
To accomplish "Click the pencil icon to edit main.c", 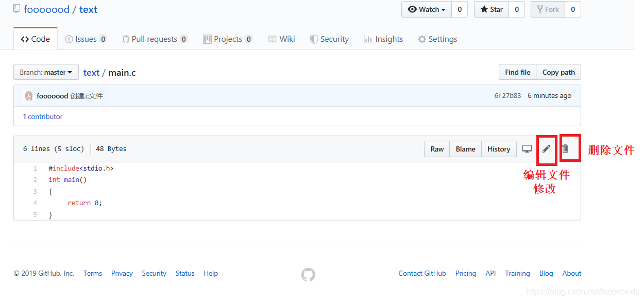I will coord(547,149).
